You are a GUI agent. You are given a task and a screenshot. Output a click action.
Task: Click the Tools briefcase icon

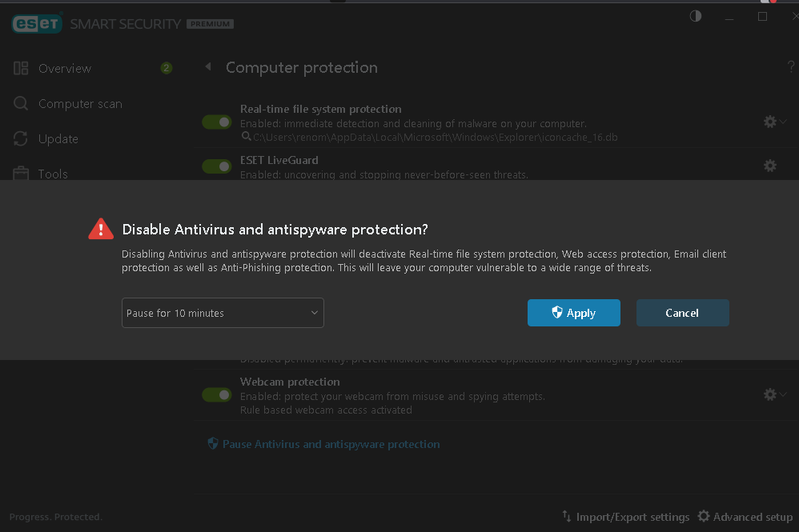tap(21, 174)
